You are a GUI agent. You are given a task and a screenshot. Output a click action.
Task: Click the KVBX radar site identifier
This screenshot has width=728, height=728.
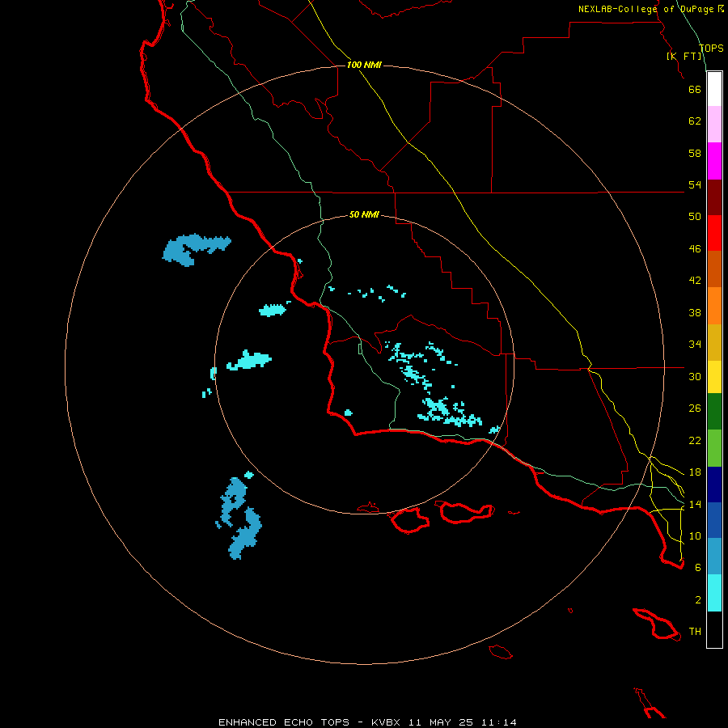385,722
